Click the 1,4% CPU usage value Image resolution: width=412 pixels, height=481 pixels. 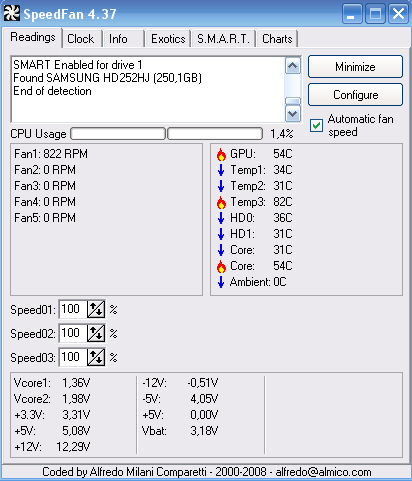(x=282, y=134)
